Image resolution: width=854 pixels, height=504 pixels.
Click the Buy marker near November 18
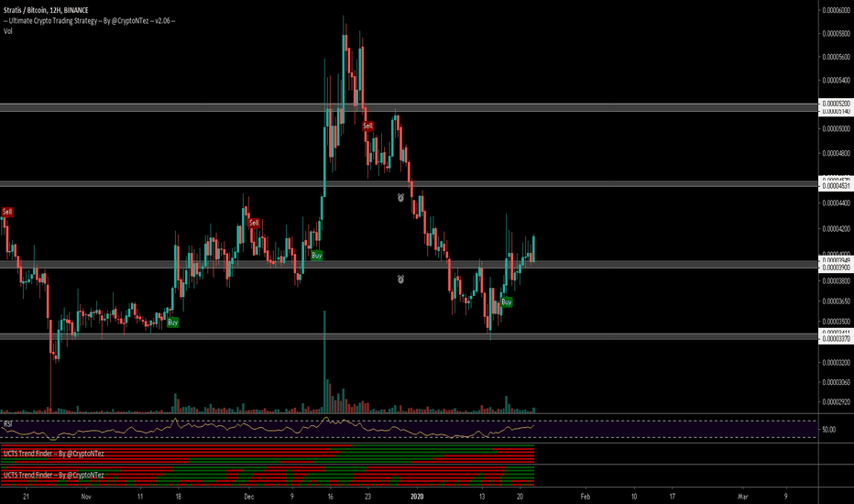(x=172, y=323)
